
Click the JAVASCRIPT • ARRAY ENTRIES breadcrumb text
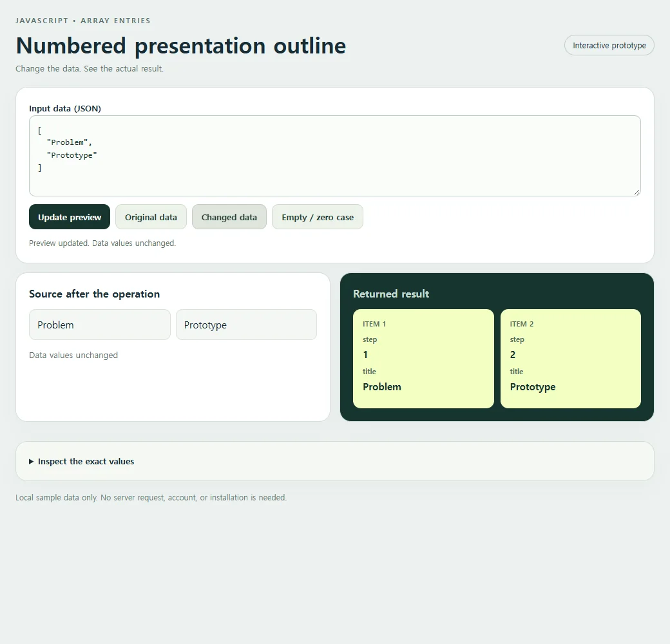pyautogui.click(x=83, y=21)
